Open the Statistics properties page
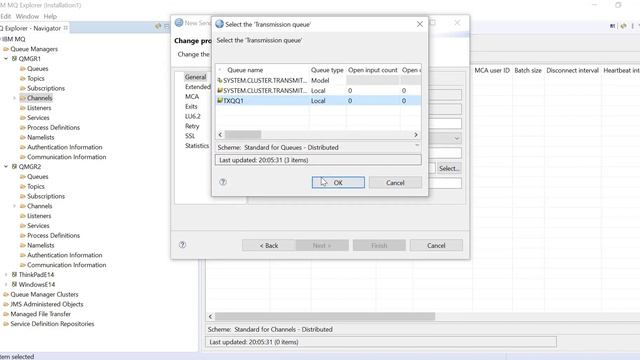Image resolution: width=640 pixels, height=360 pixels. coord(197,145)
